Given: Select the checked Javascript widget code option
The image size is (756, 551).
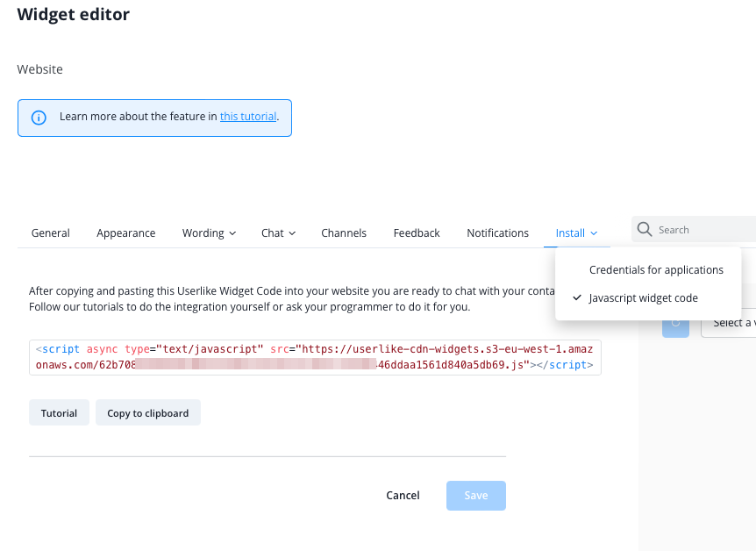Looking at the screenshot, I should [x=643, y=298].
